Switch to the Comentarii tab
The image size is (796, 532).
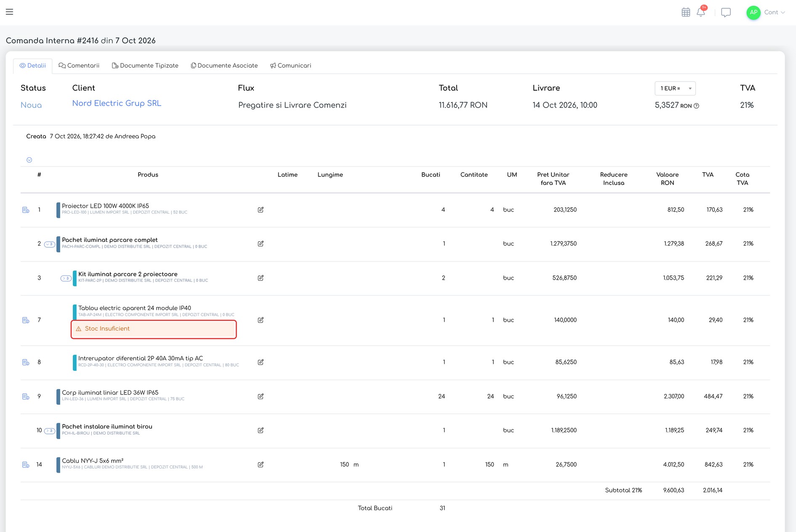pos(79,66)
